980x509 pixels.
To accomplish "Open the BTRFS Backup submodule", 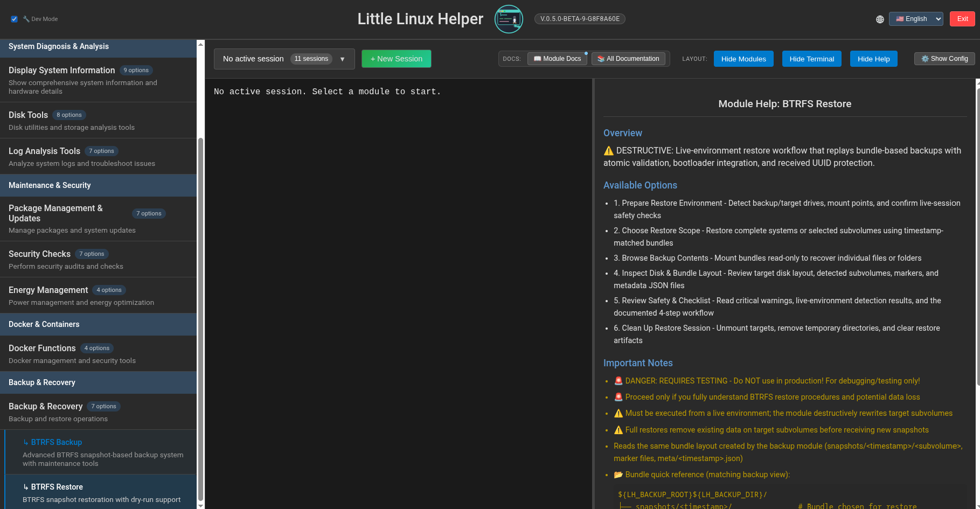I will click(x=101, y=452).
